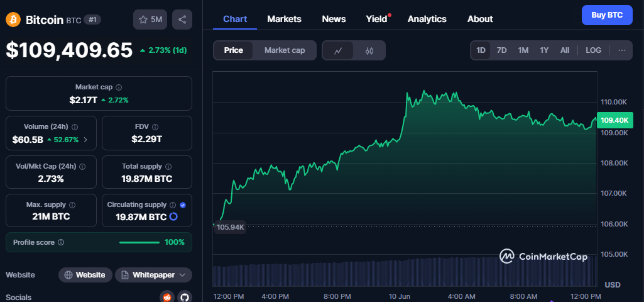Open the News tab
Image resolution: width=644 pixels, height=302 pixels.
[334, 19]
